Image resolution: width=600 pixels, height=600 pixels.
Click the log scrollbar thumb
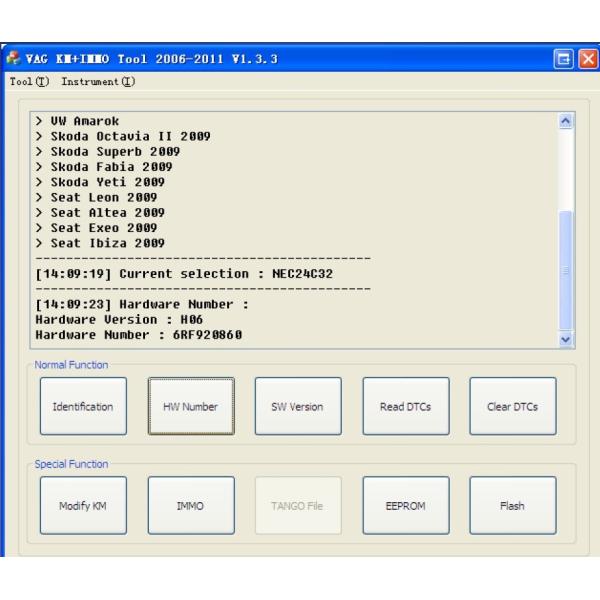pos(566,268)
